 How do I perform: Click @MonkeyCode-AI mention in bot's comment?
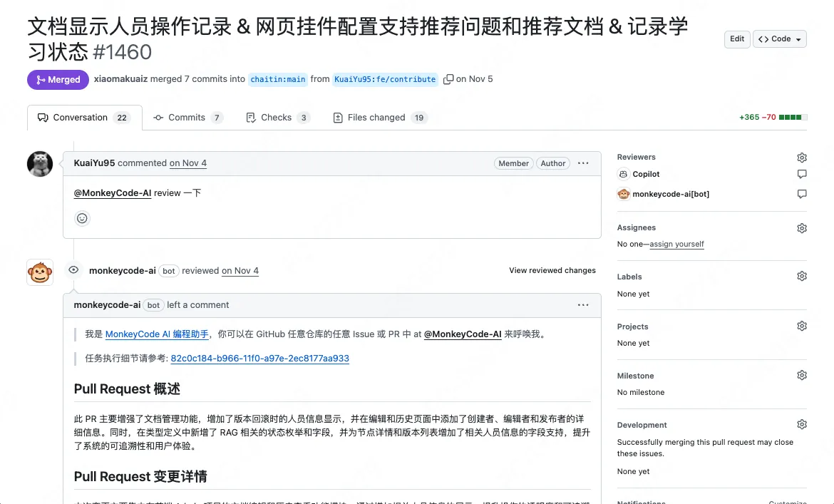click(463, 334)
